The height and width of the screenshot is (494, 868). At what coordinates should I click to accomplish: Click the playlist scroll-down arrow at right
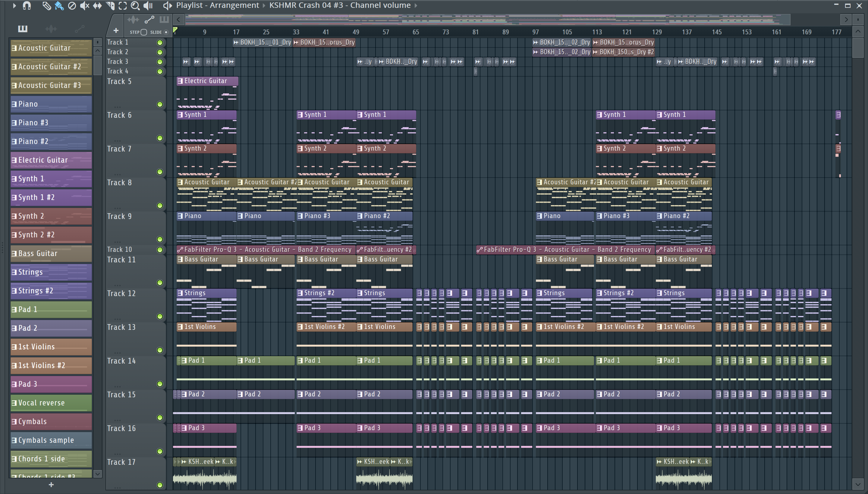click(858, 484)
